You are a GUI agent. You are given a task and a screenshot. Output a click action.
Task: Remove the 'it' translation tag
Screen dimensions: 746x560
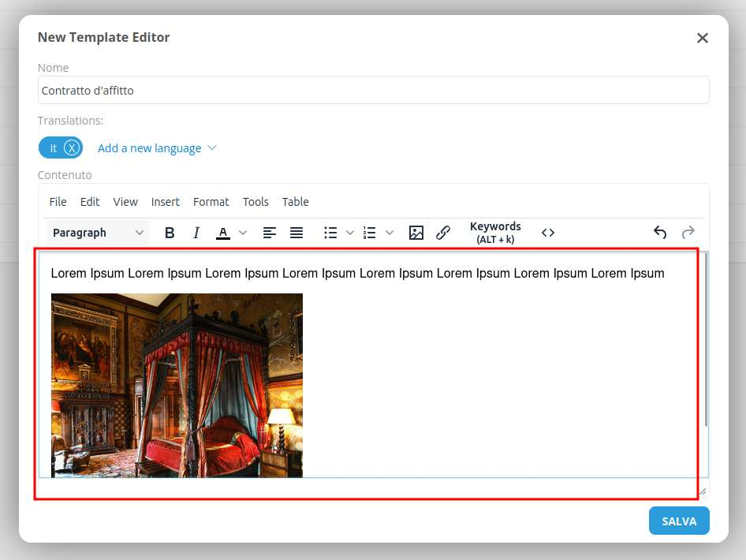point(71,147)
